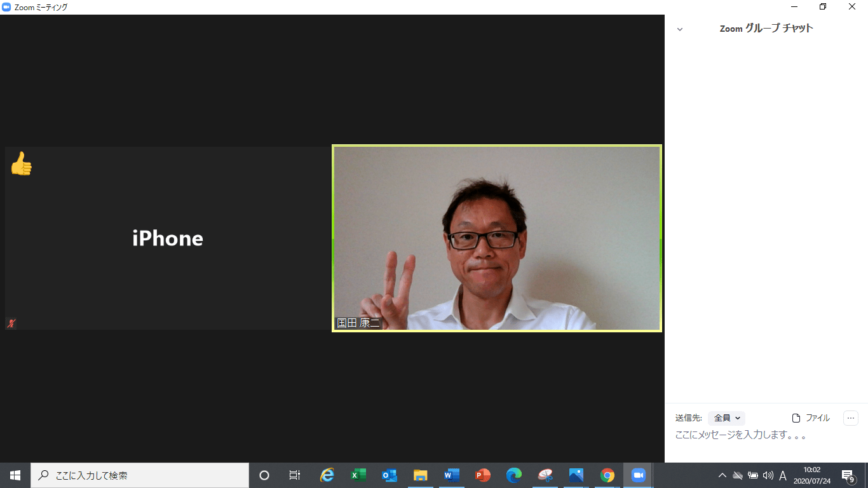The height and width of the screenshot is (488, 868).
Task: Launch PowerPoint from the taskbar
Action: pyautogui.click(x=483, y=475)
